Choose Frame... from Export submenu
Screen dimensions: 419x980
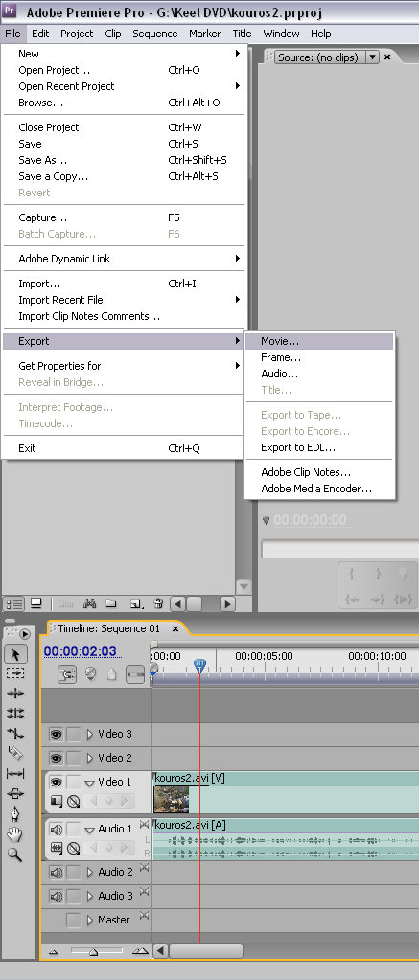(319, 357)
